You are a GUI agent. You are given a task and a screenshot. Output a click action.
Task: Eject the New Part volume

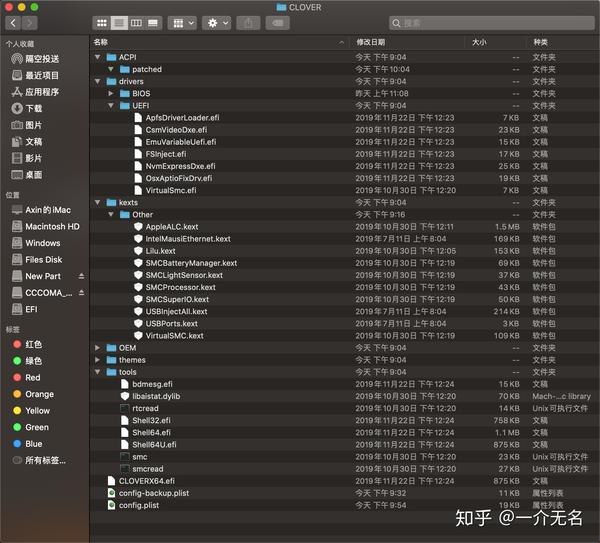[x=81, y=276]
